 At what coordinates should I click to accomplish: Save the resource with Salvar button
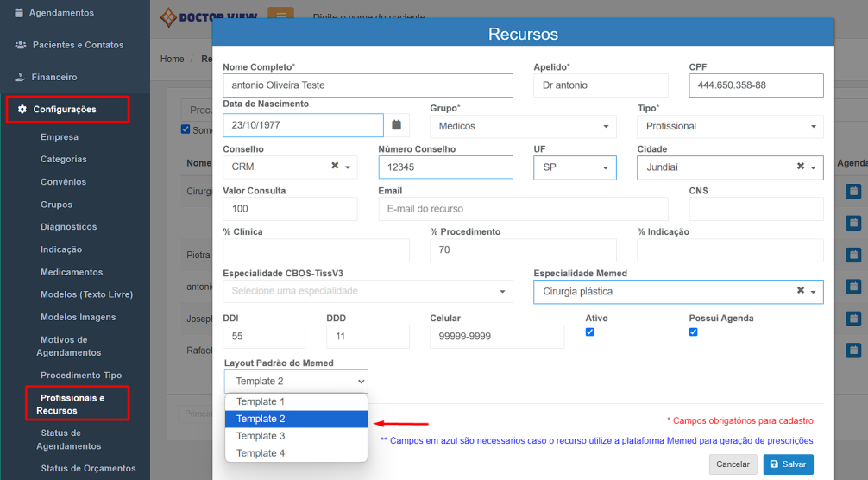click(x=788, y=464)
